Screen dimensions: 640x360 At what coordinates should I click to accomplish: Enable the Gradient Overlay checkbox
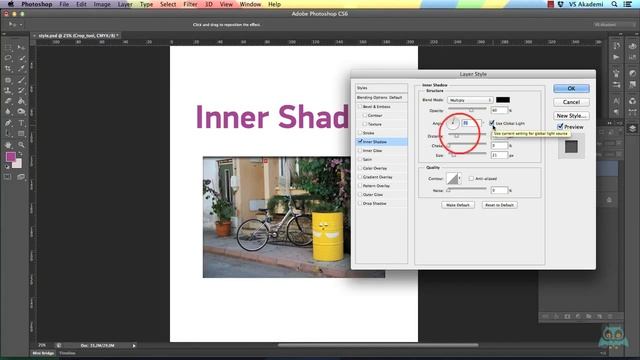click(x=360, y=177)
